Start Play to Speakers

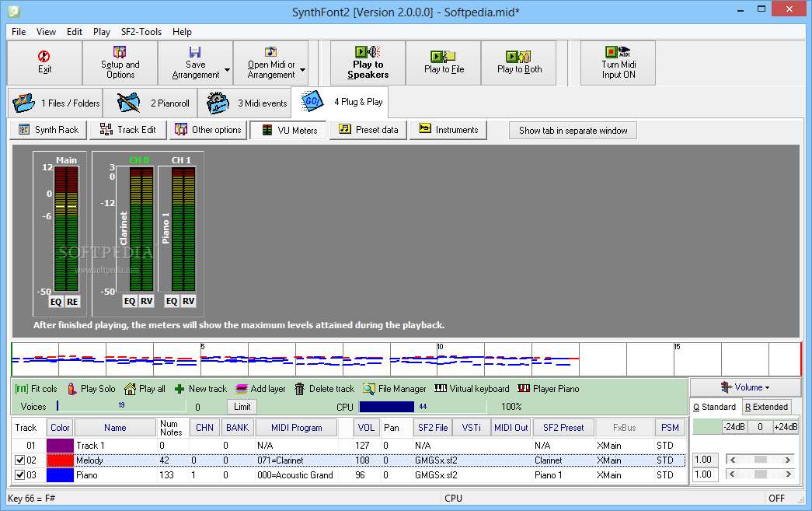[x=368, y=63]
